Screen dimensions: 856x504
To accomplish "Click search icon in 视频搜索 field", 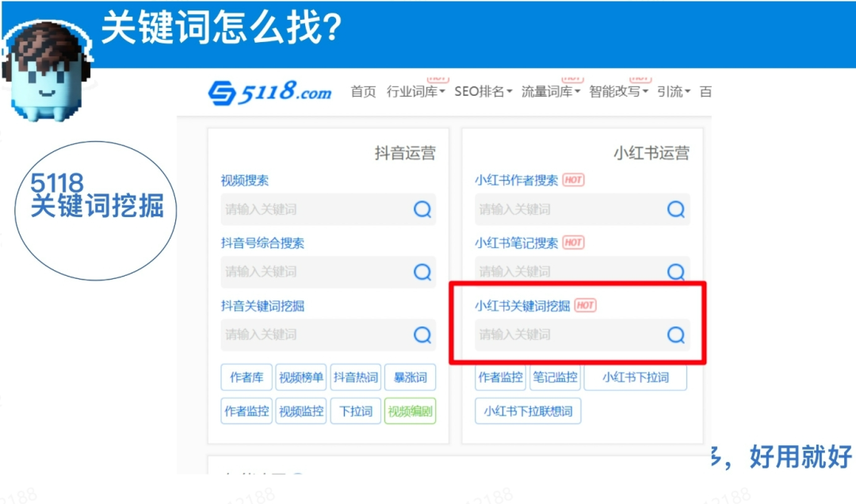I will coord(422,209).
